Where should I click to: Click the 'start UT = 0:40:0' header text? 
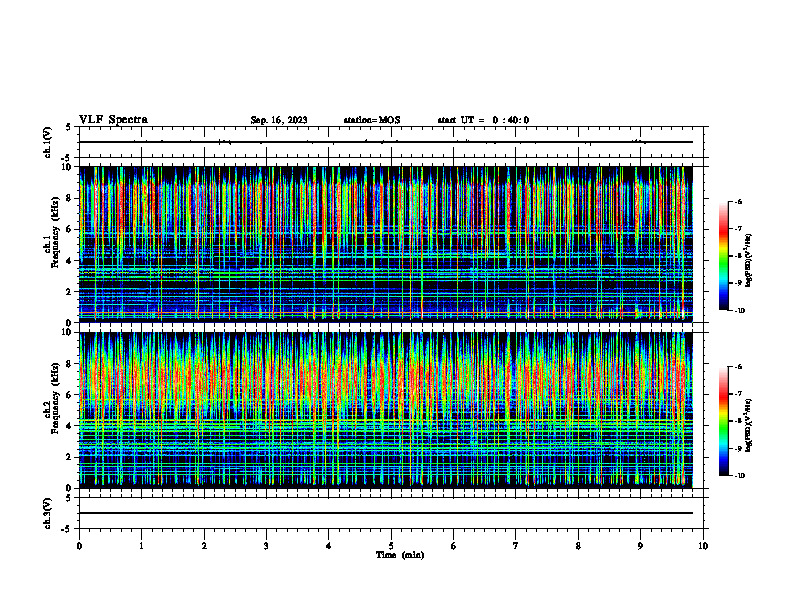[483, 120]
